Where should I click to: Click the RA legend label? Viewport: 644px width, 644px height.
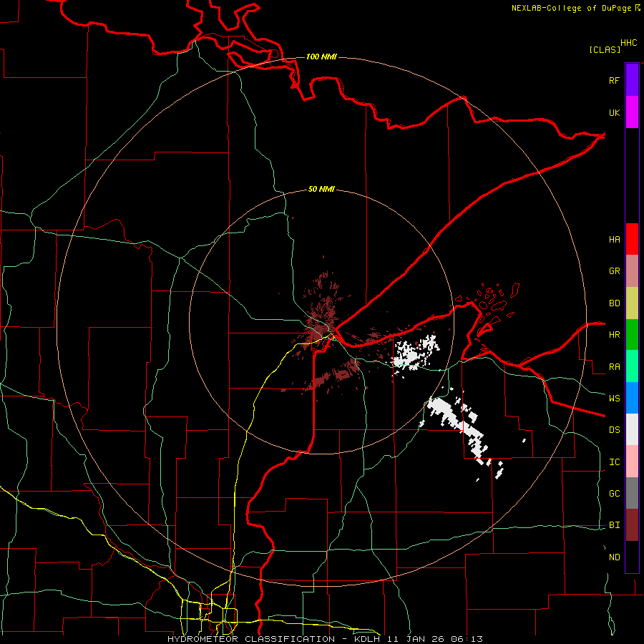coord(614,367)
